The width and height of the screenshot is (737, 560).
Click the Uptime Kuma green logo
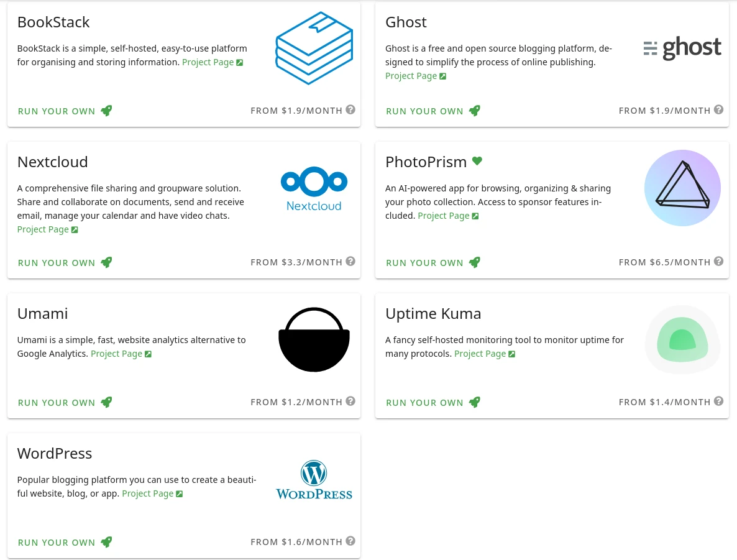tap(682, 340)
